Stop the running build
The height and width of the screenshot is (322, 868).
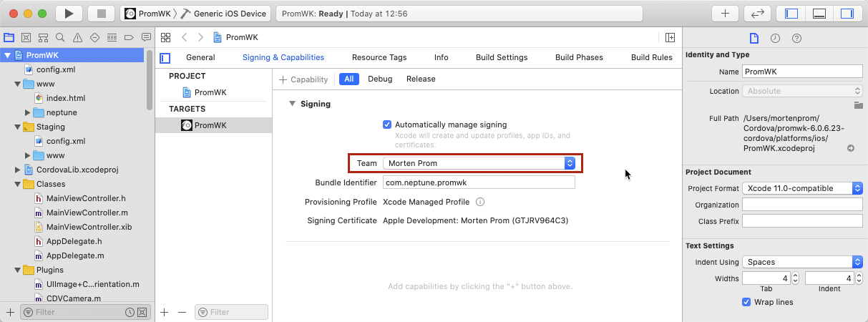[x=101, y=14]
